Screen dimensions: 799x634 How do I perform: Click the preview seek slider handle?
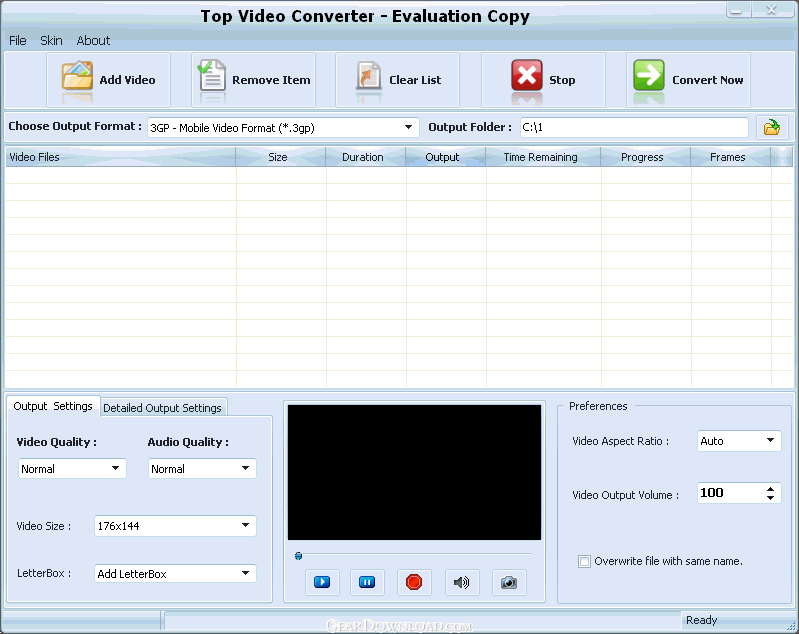point(299,556)
